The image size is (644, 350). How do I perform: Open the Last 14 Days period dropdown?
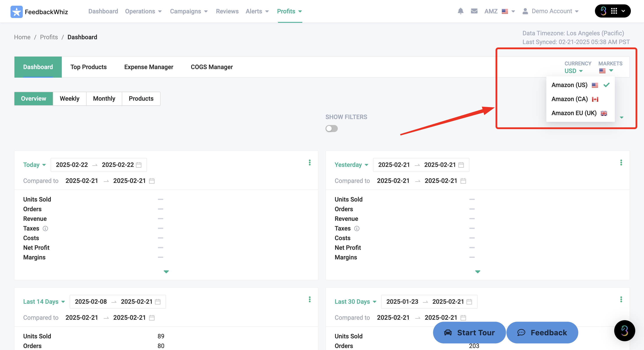tap(44, 302)
